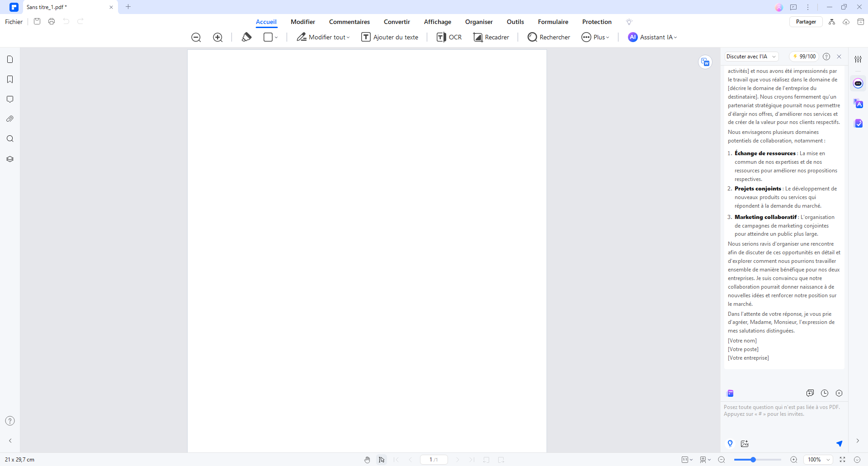Click Ajouter du texte button
868x466 pixels.
(390, 37)
